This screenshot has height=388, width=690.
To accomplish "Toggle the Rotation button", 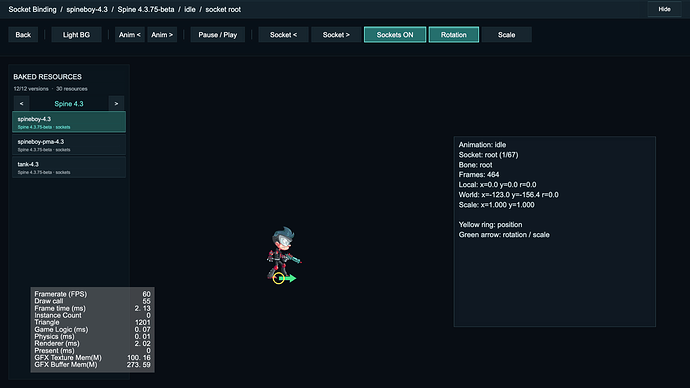I will pos(454,35).
